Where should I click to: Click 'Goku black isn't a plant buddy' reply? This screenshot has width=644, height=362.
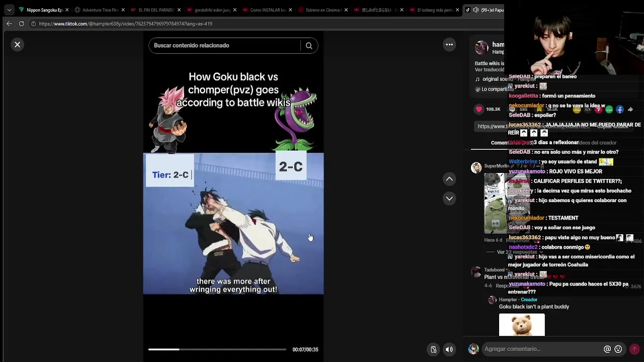click(x=534, y=307)
